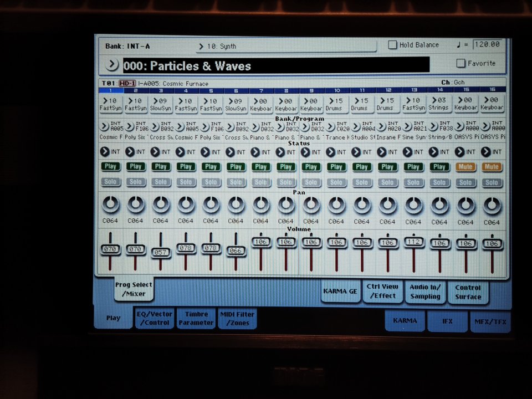Open timbre 7 Piano program popup arrow
Image resolution: width=532 pixels, height=399 pixels.
click(255, 126)
